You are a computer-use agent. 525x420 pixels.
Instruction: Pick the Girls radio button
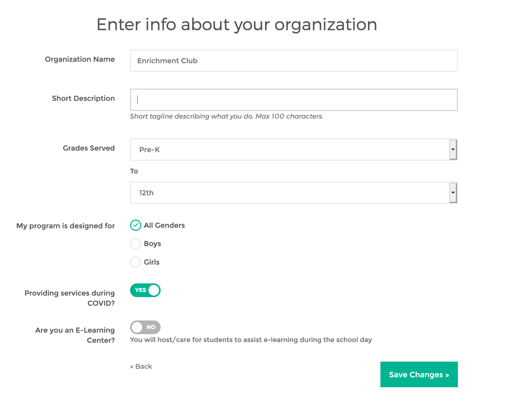pyautogui.click(x=136, y=262)
